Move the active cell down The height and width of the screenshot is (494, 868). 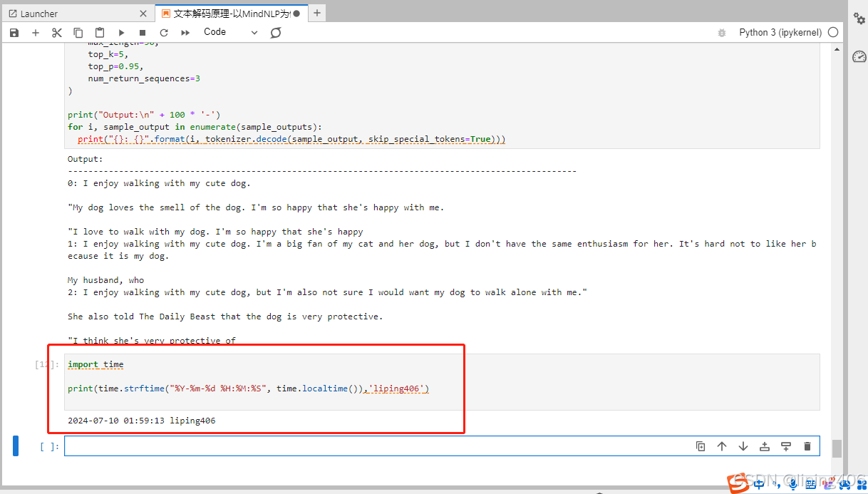[743, 446]
